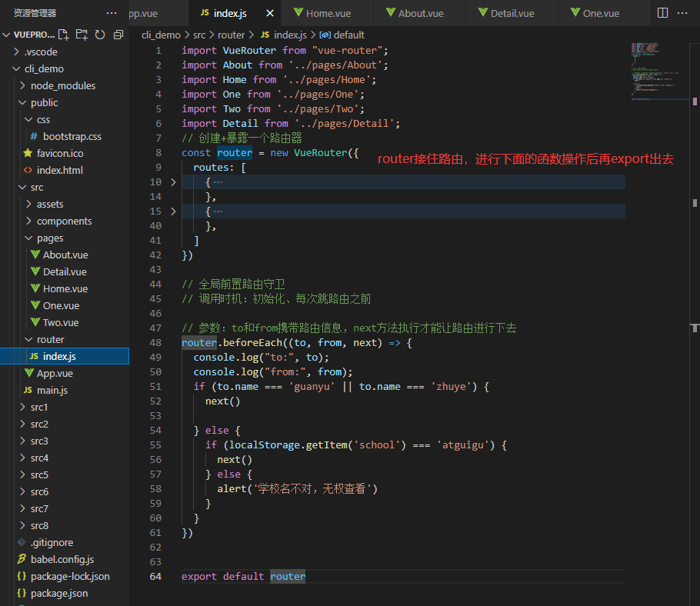Expand the src1 folder
The width and height of the screenshot is (700, 606).
23,407
